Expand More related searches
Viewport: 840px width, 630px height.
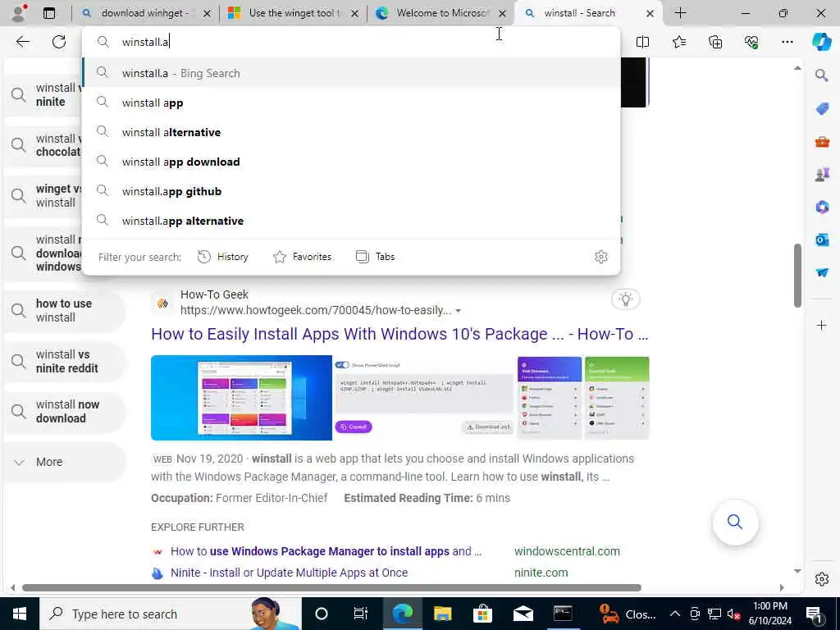coord(64,462)
